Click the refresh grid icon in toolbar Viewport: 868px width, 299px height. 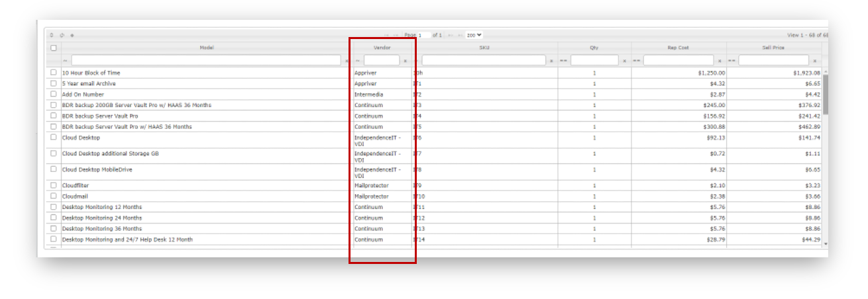62,35
